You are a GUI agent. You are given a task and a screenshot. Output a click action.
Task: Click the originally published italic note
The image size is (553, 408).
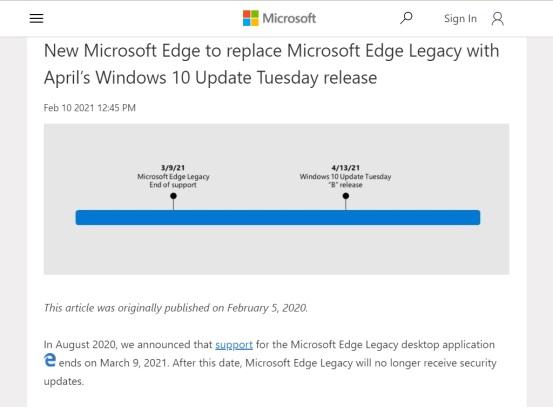(176, 308)
